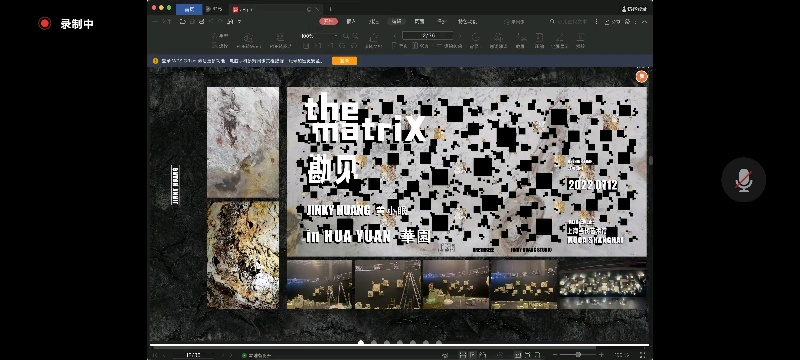Open the highlighted red Start ribbon tab
800x360 pixels.
329,21
